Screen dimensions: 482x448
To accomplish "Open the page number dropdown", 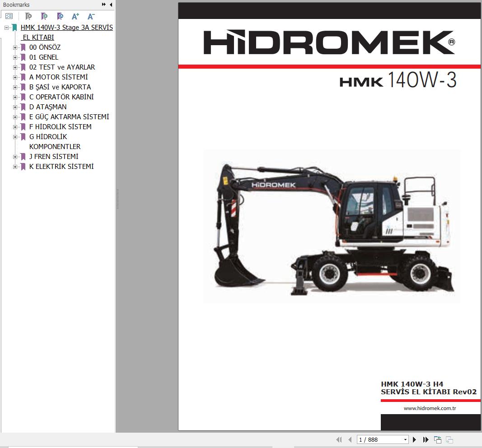I will [405, 439].
